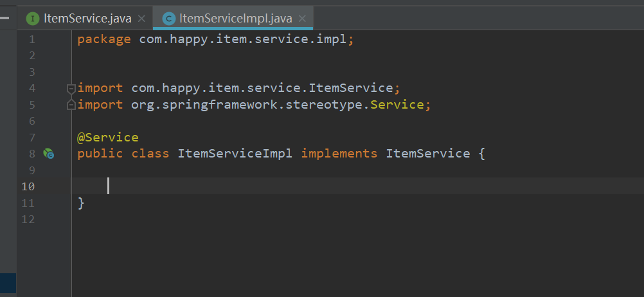This screenshot has width=644, height=297.
Task: Click the fold end marker on line 5
Action: [x=71, y=105]
